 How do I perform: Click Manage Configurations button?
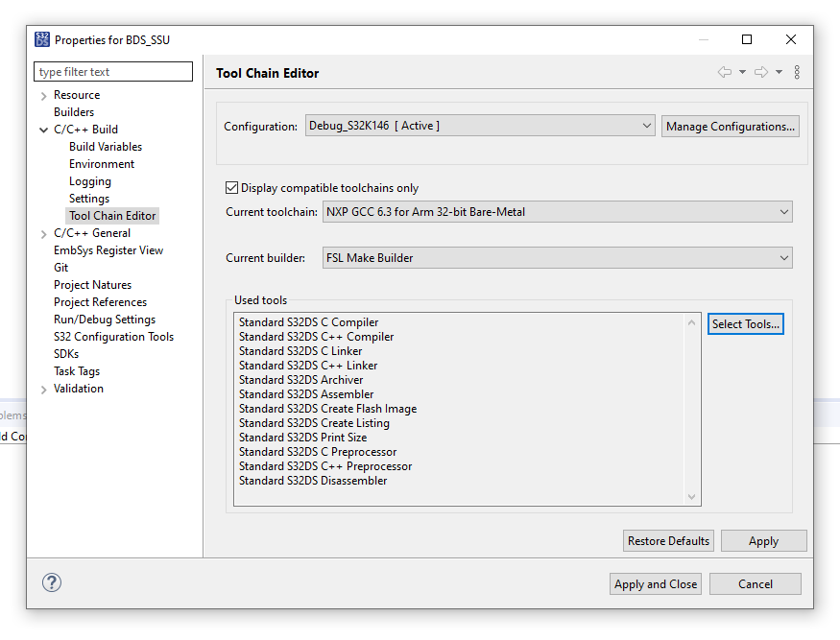coord(730,127)
